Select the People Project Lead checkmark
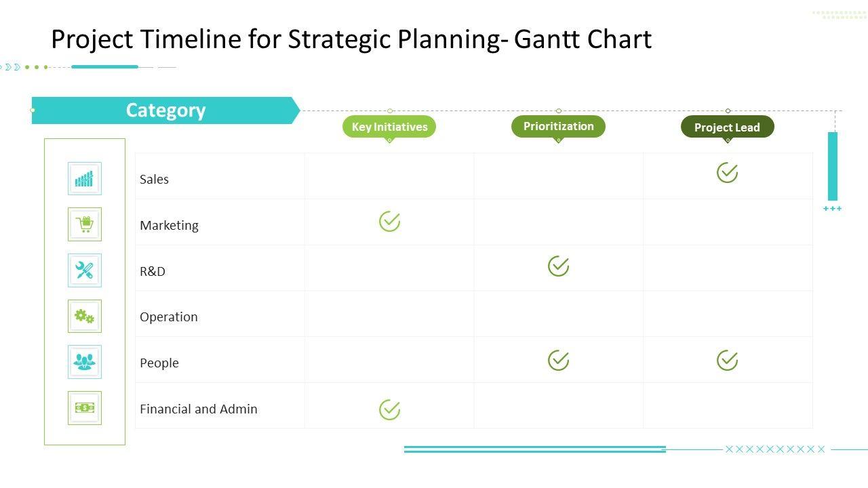868x488 pixels. tap(727, 360)
